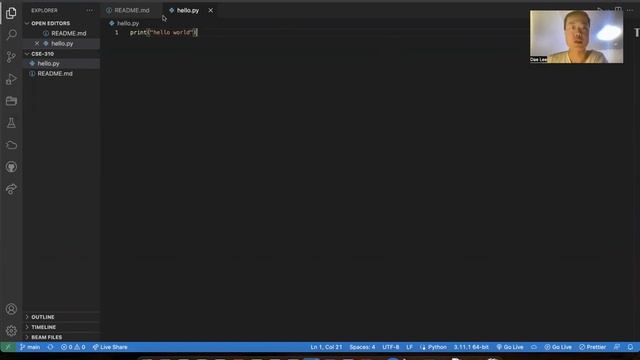Open the editor more actions ellipsis

tap(630, 10)
